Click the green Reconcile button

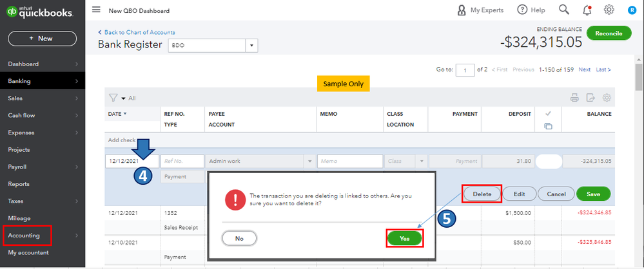tap(609, 33)
